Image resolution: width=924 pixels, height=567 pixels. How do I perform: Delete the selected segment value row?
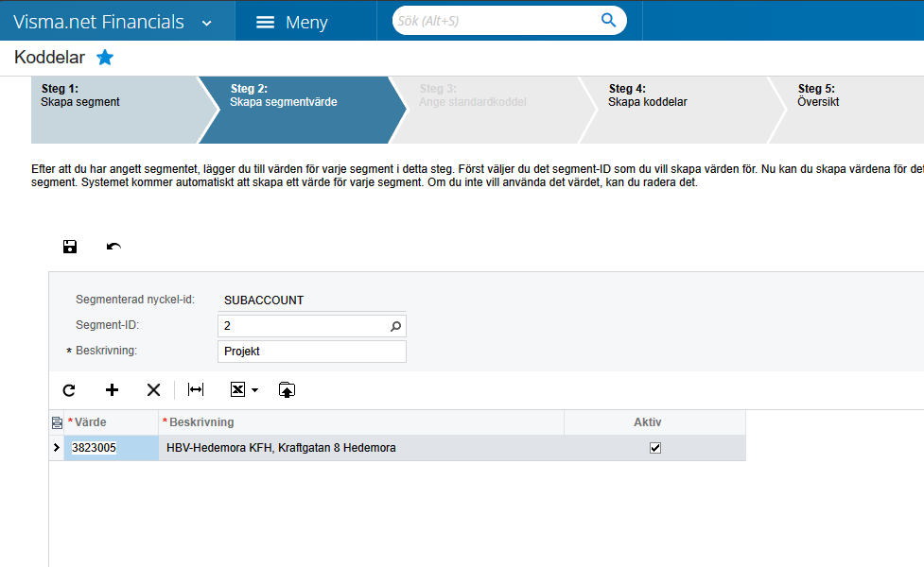tap(153, 389)
